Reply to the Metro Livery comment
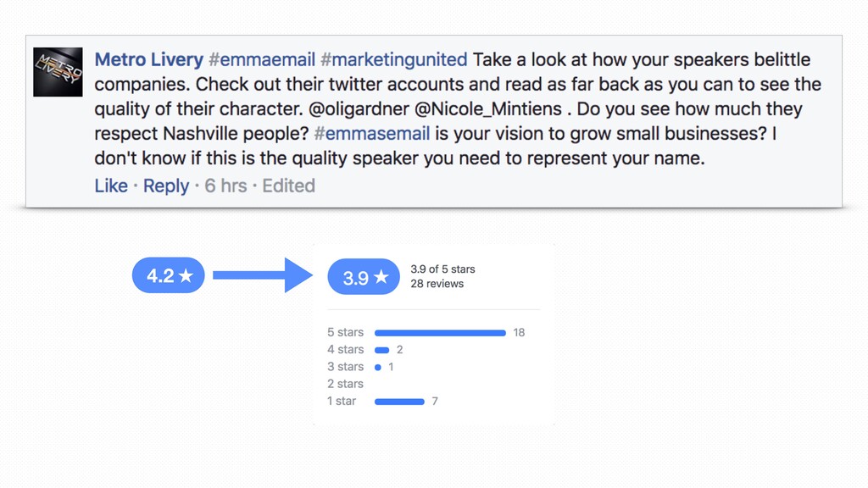The width and height of the screenshot is (868, 488). [x=166, y=186]
